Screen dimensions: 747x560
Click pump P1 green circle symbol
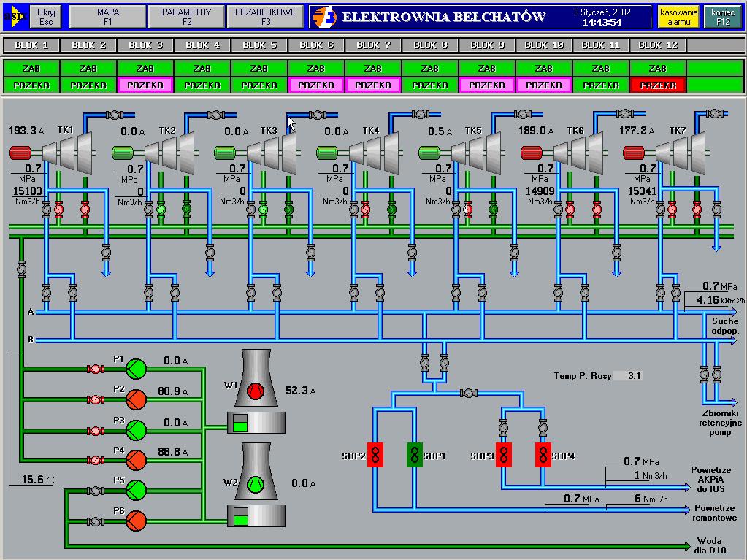tap(137, 369)
